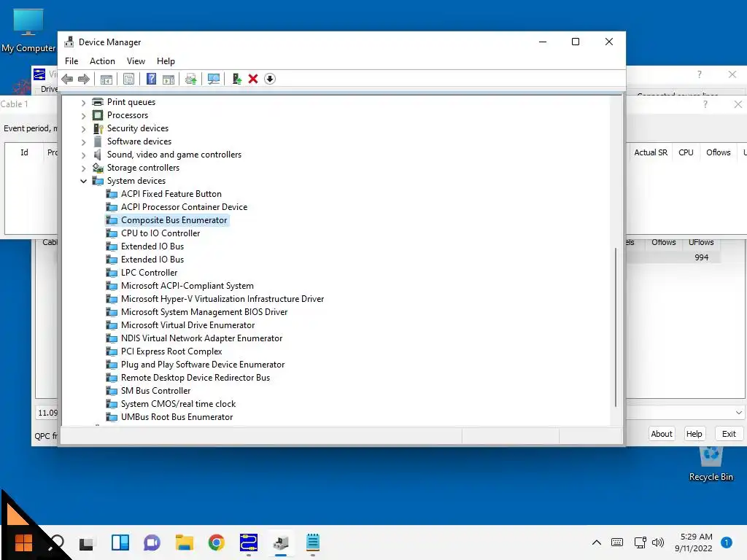Click the Recycle Bin desktop icon
Image resolution: width=747 pixels, height=560 pixels.
point(711,464)
